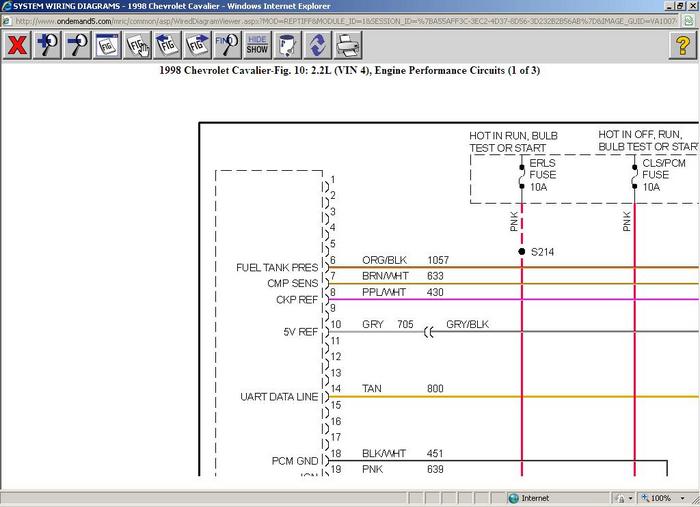The width and height of the screenshot is (700, 507).
Task: Zoom out with the minus magnifier
Action: [77, 45]
